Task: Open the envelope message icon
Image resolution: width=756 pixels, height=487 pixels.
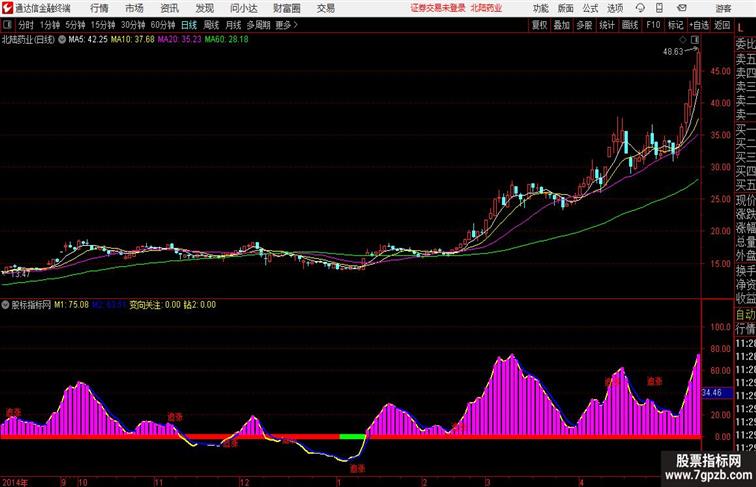Action: (682, 8)
